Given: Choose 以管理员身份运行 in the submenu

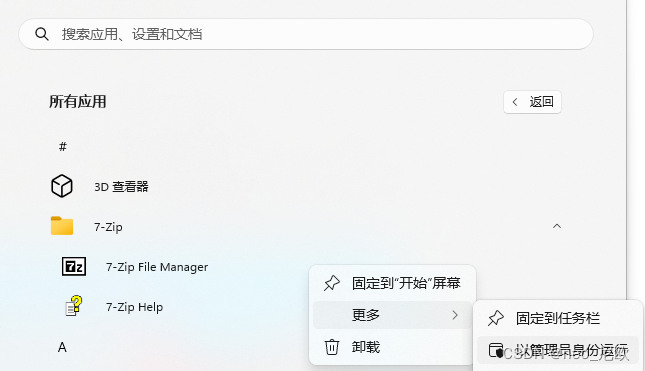Looking at the screenshot, I should click(558, 350).
